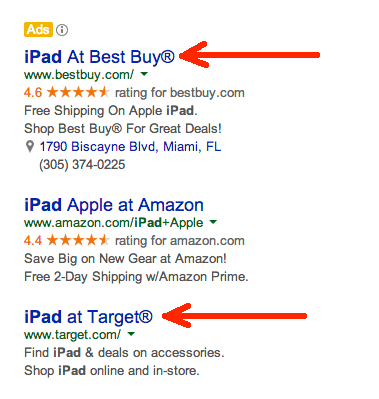Image resolution: width=379 pixels, height=399 pixels.
Task: Expand dropdown arrow next to www.target.com/
Action: [x=131, y=334]
